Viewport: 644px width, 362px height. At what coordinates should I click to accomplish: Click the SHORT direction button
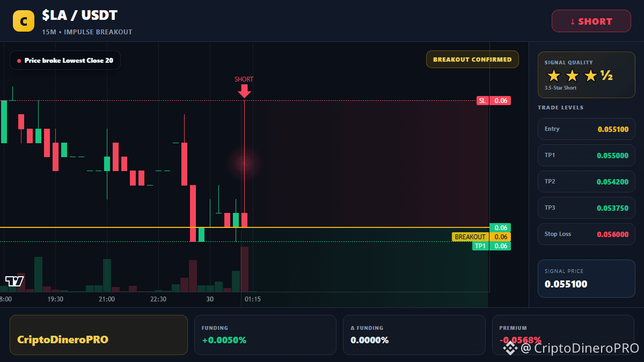(591, 21)
